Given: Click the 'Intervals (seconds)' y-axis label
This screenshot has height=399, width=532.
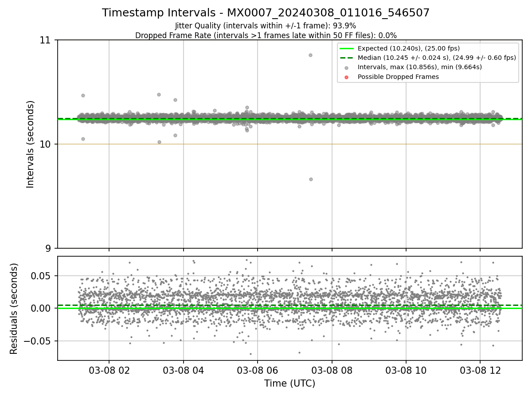Looking at the screenshot, I should (x=30, y=144).
